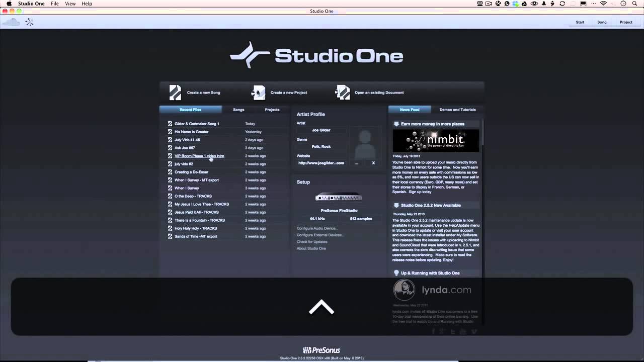Image resolution: width=644 pixels, height=362 pixels.
Task: Open july vids #2 recent file
Action: [x=184, y=164]
